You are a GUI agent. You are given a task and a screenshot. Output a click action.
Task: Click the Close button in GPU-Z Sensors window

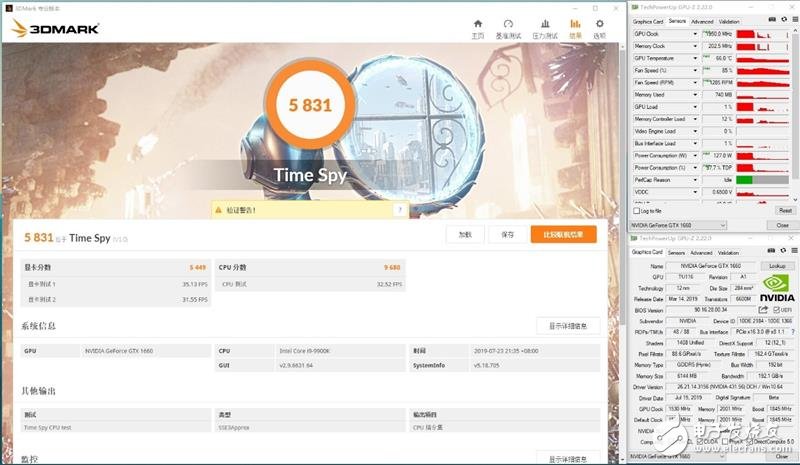tap(782, 225)
